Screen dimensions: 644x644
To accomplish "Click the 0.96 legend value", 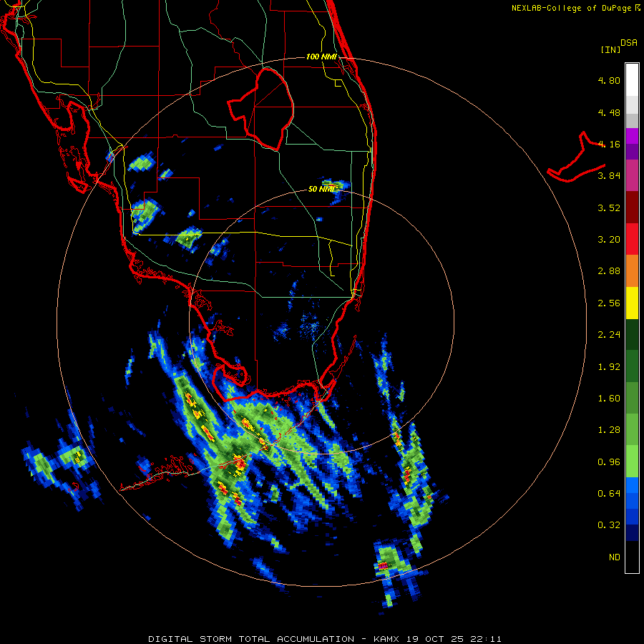I will coord(609,462).
